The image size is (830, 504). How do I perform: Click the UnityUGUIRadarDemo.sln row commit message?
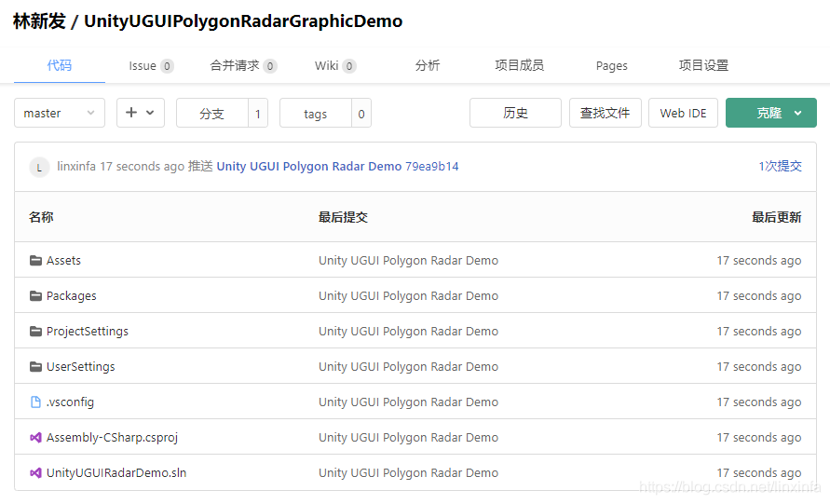[x=408, y=473]
